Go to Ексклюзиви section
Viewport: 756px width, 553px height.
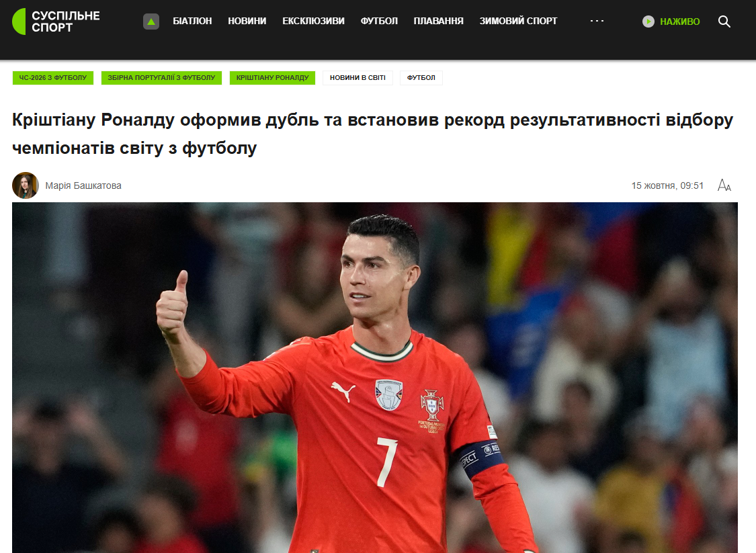tap(313, 22)
